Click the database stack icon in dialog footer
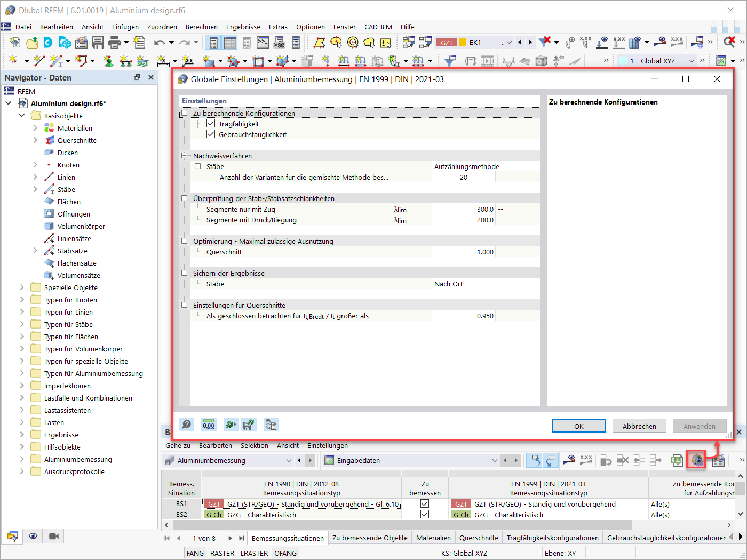 (271, 425)
